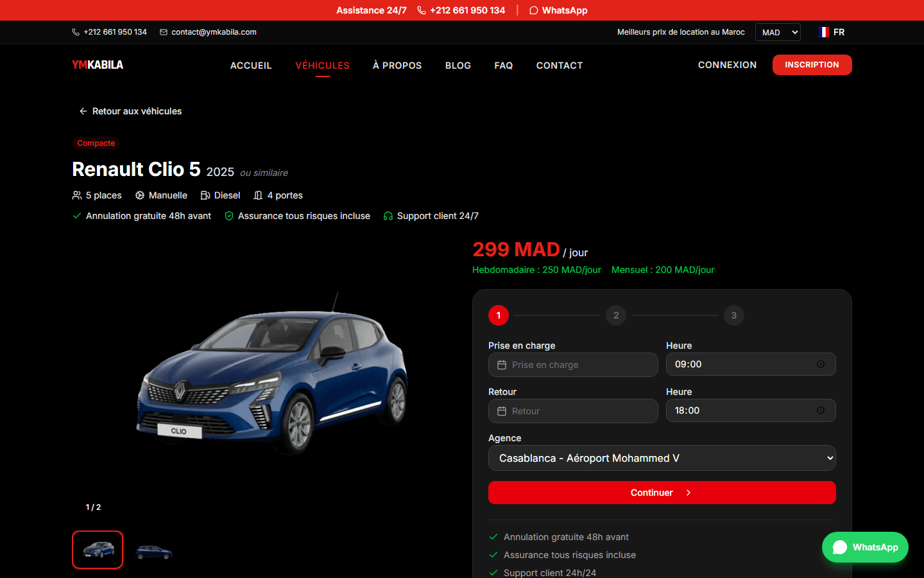Viewport: 924px width, 578px height.
Task: Click the YMKABILA logo
Action: [98, 65]
